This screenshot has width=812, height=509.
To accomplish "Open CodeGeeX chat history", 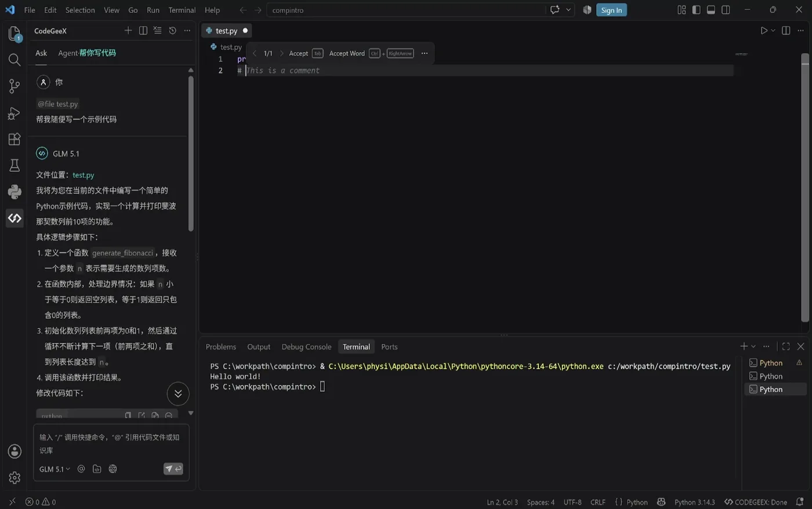I will [172, 31].
